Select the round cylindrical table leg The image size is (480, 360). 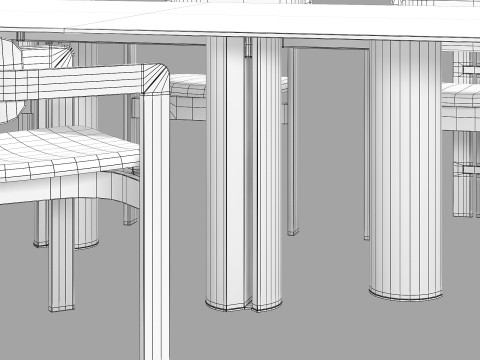point(405,170)
